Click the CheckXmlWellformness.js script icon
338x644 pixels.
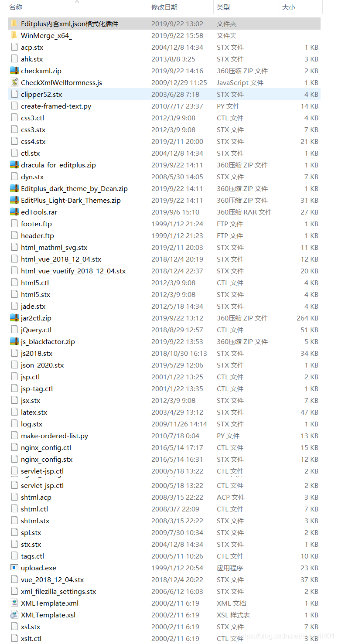click(14, 82)
